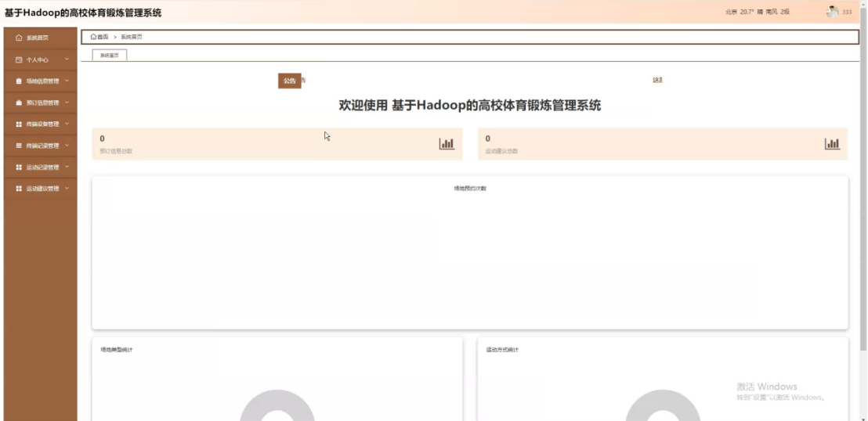Screen dimensions: 868x421
Task: Click the 系统首页 breadcrumb text
Action: point(131,37)
